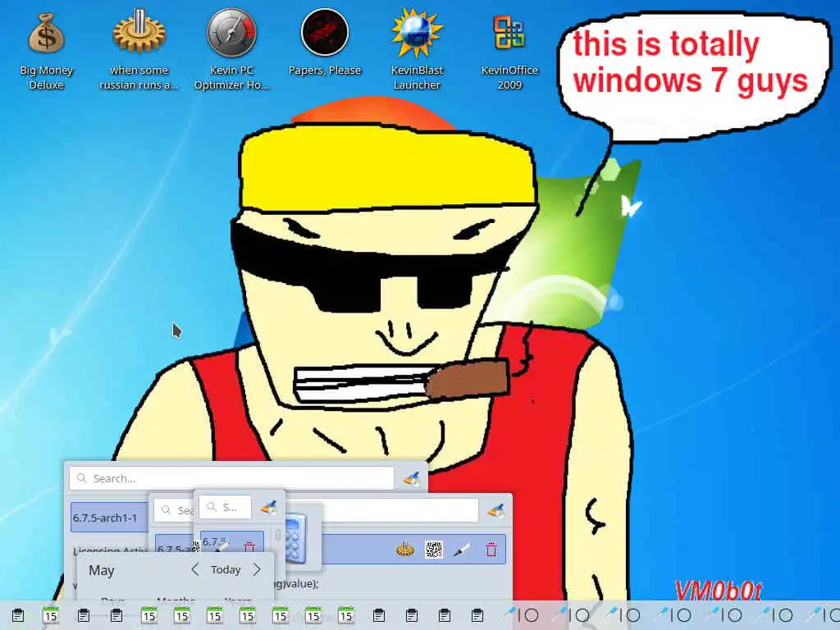Click the tiny 'S...' search box in the narrow popup
The image size is (840, 630).
225,507
